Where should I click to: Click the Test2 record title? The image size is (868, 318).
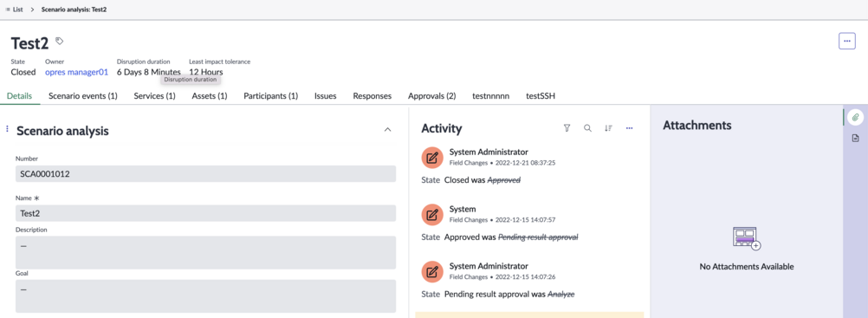point(30,42)
